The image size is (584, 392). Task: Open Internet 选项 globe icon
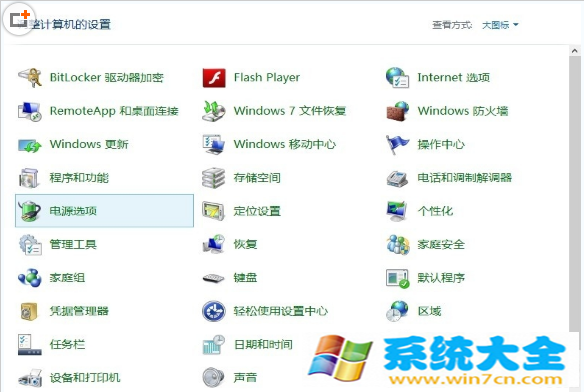398,78
